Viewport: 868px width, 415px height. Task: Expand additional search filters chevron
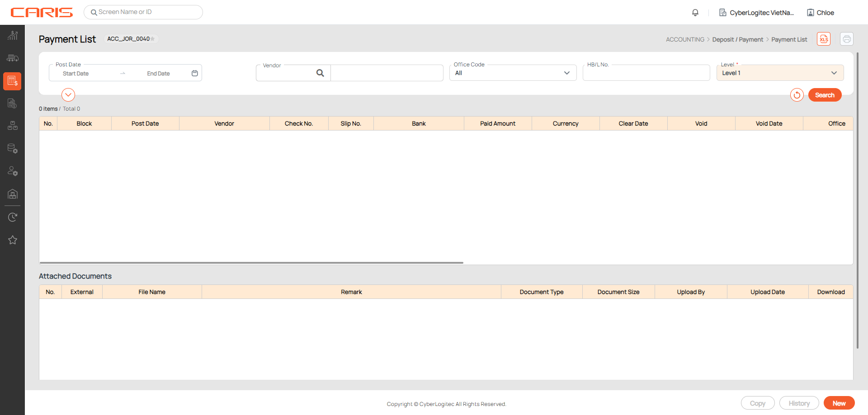pos(68,95)
